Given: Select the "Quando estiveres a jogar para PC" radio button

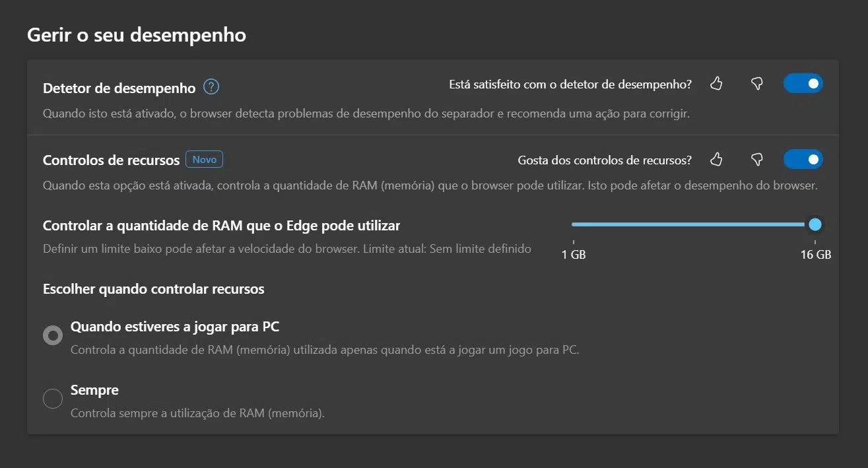Looking at the screenshot, I should tap(53, 335).
